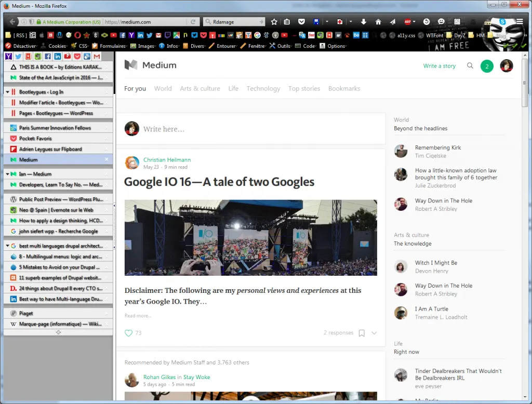Click the page vertical scrollbar thumb

coord(525,84)
